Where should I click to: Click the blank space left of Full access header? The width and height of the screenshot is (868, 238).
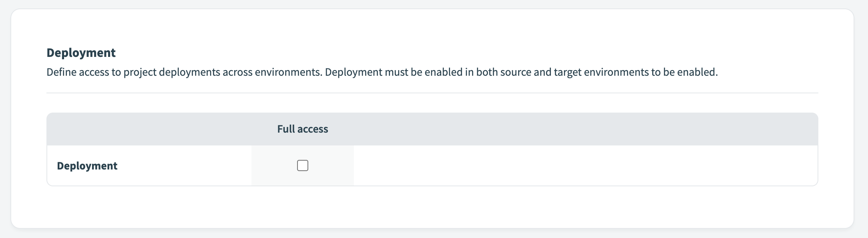point(140,129)
